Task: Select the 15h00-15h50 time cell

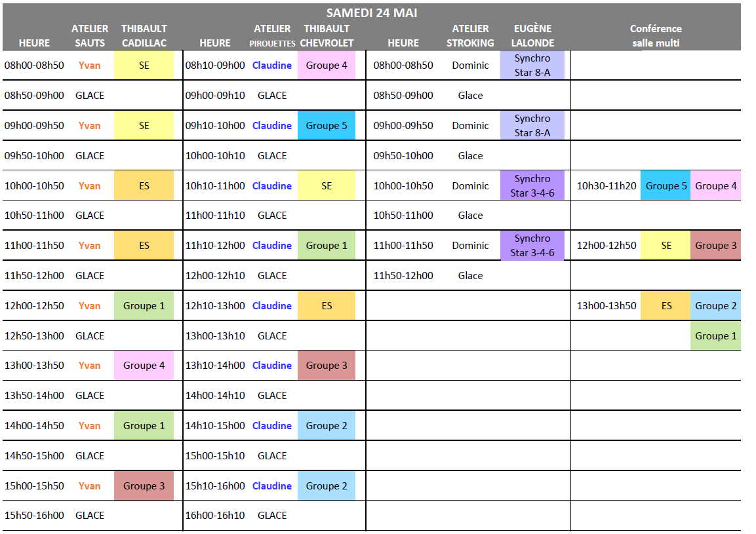Action: (x=34, y=486)
